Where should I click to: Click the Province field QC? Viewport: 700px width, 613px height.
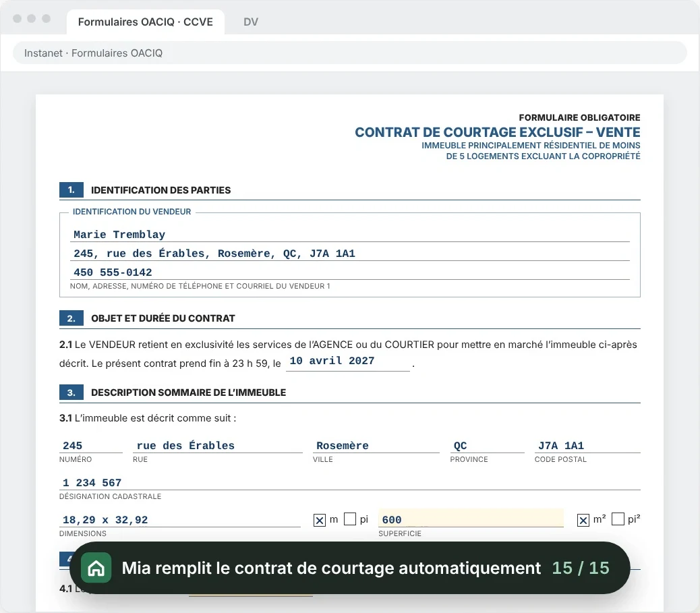(487, 445)
